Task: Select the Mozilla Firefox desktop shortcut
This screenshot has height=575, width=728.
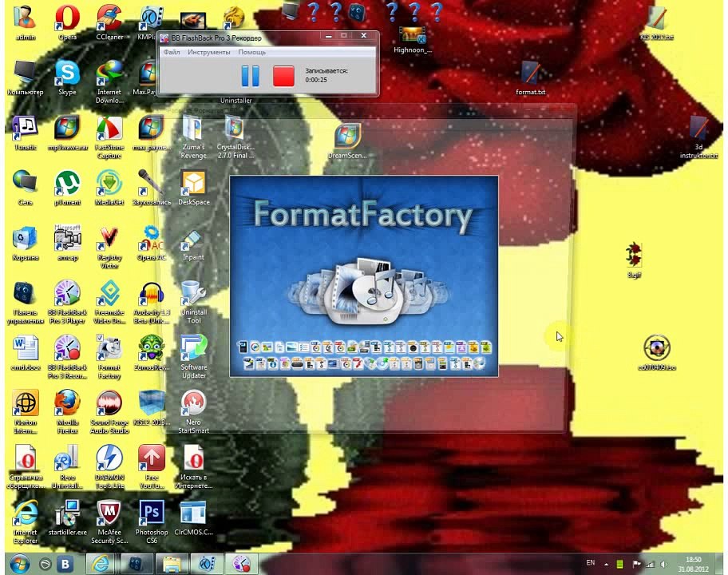Action: click(67, 413)
